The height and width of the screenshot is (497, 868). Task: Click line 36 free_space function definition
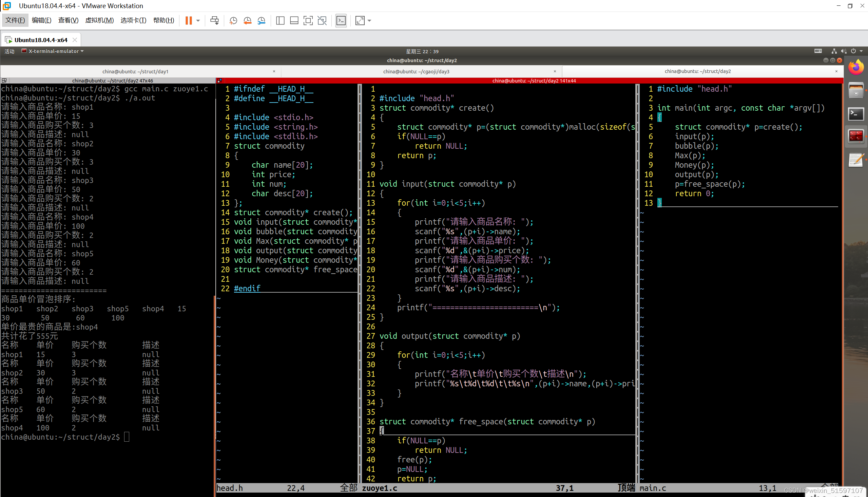pos(487,422)
